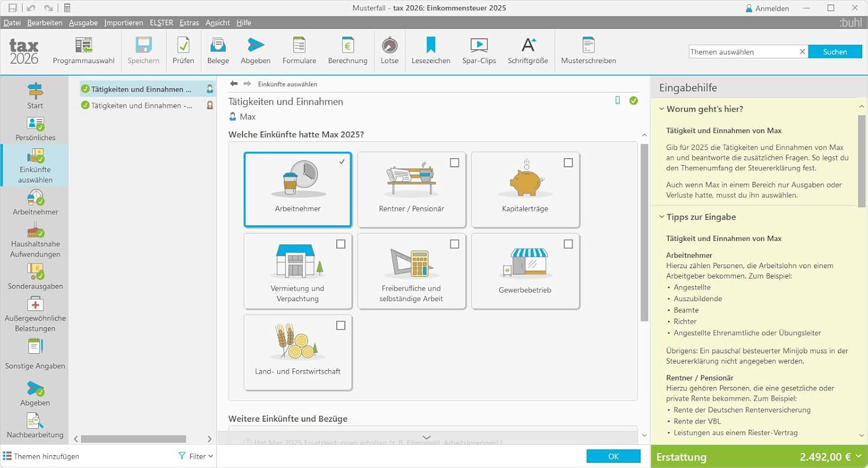Open the ELSTER menu
This screenshot has width=868, height=468.
point(161,23)
